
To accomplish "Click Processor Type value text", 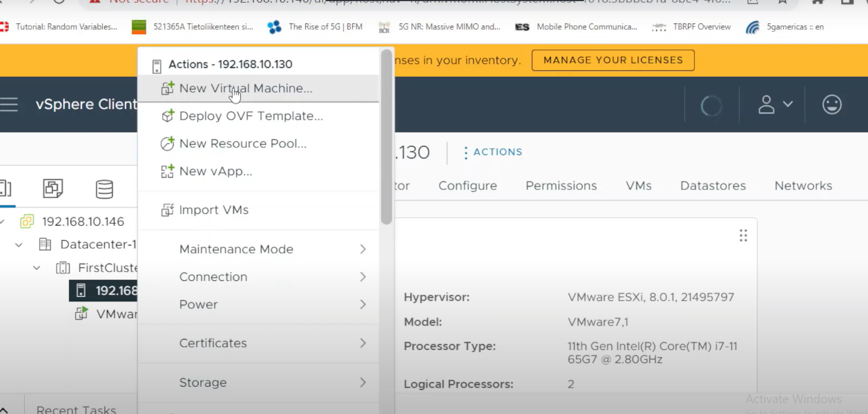I will point(652,353).
